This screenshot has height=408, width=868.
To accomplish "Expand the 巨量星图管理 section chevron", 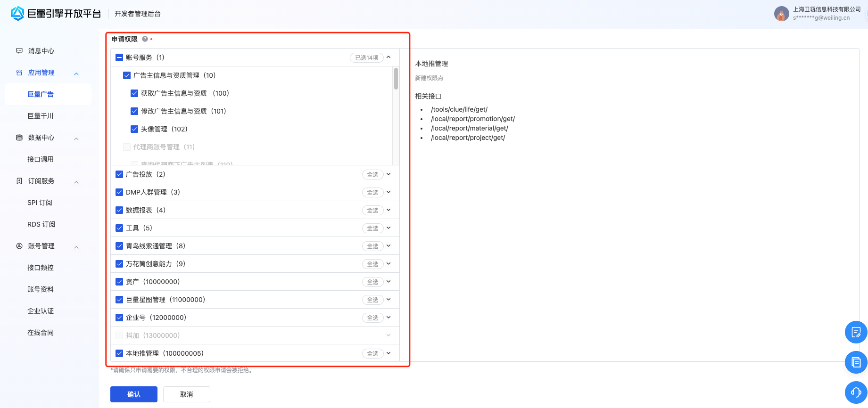I will click(x=389, y=299).
